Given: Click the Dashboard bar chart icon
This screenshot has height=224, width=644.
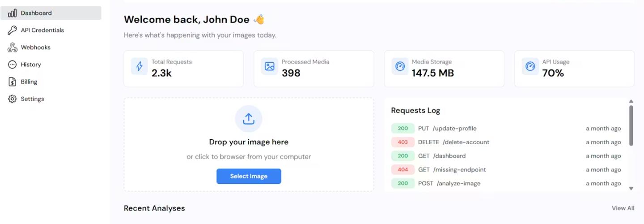Looking at the screenshot, I should [x=13, y=13].
